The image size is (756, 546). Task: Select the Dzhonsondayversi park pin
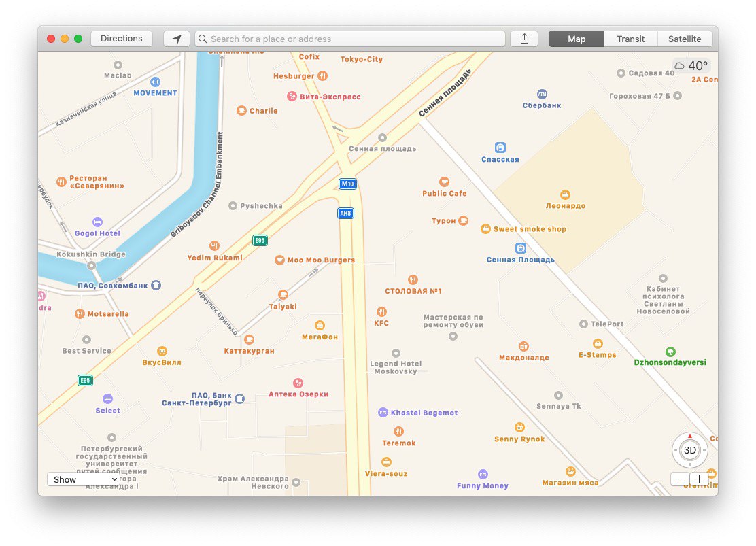[670, 352]
